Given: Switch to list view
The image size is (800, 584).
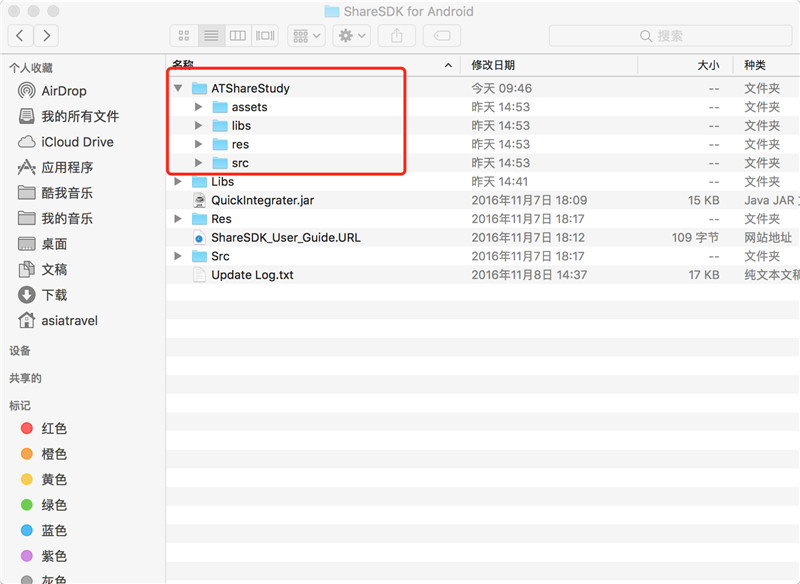Looking at the screenshot, I should pyautogui.click(x=211, y=36).
